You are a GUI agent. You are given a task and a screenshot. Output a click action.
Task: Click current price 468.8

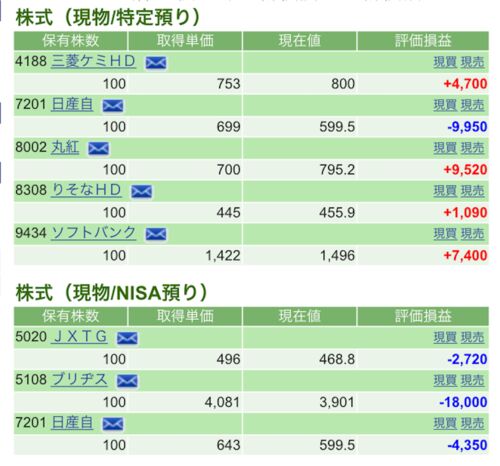[337, 359]
